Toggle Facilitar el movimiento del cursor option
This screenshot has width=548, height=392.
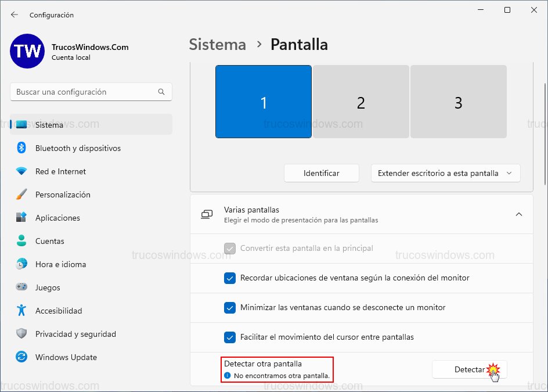(230, 337)
